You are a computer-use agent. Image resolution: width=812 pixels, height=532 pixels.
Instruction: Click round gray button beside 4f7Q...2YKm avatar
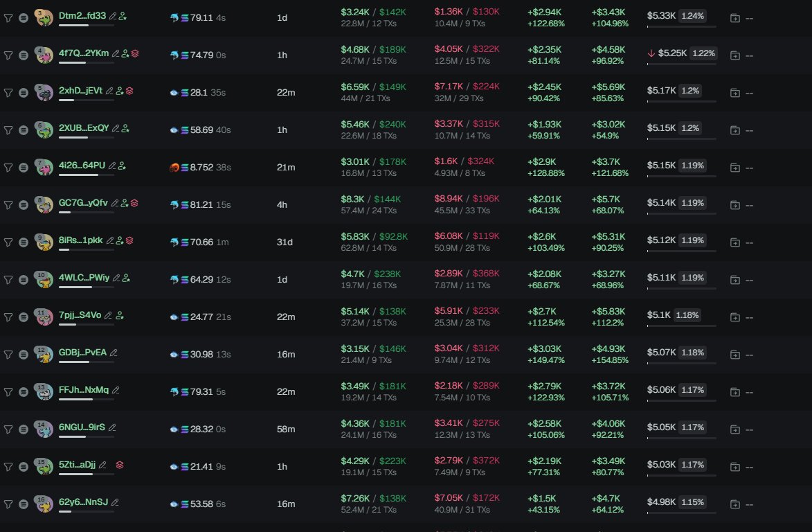(x=24, y=55)
